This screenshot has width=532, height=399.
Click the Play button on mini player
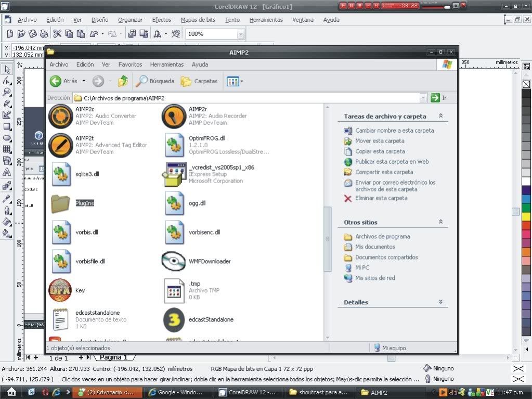(343, 5)
